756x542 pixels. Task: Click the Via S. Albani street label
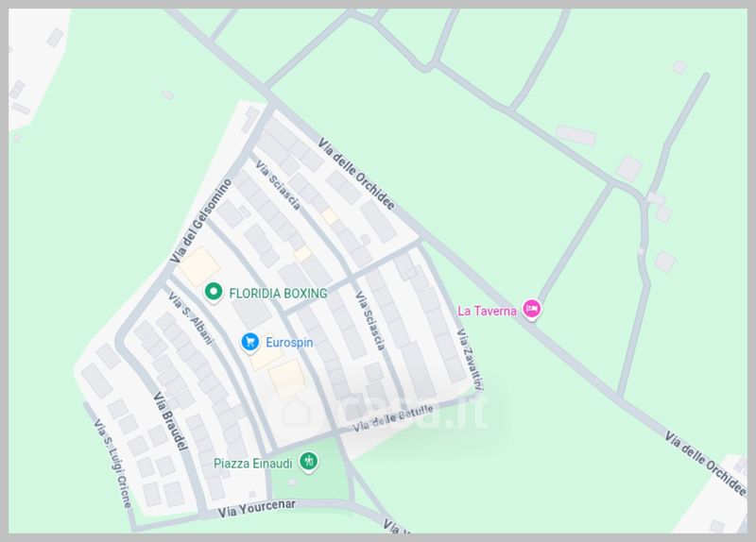[x=191, y=317]
